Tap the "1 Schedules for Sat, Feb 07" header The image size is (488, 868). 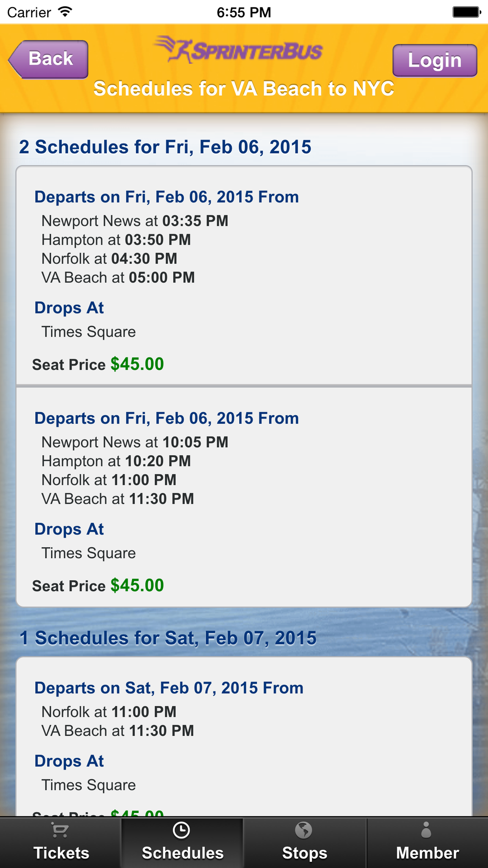coord(168,638)
